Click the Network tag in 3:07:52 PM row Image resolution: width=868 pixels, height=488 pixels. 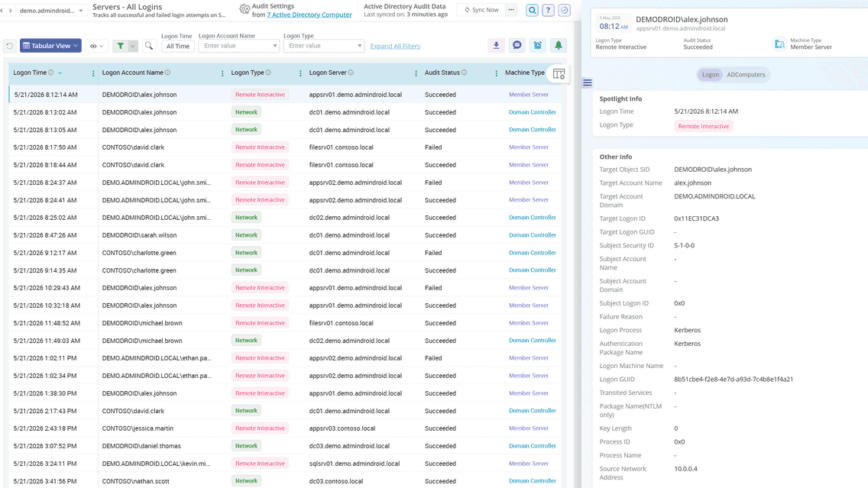[x=246, y=446]
